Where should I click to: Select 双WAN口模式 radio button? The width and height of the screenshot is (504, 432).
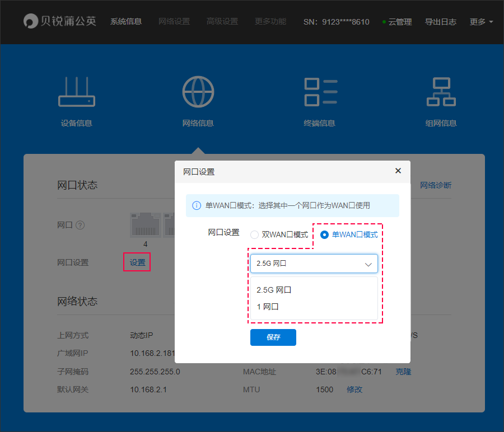254,235
